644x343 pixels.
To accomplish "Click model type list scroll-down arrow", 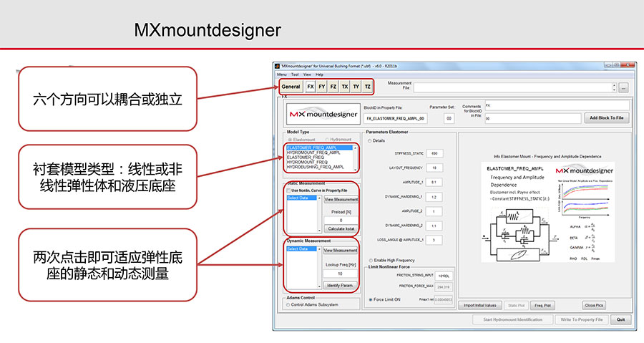I will [x=355, y=168].
